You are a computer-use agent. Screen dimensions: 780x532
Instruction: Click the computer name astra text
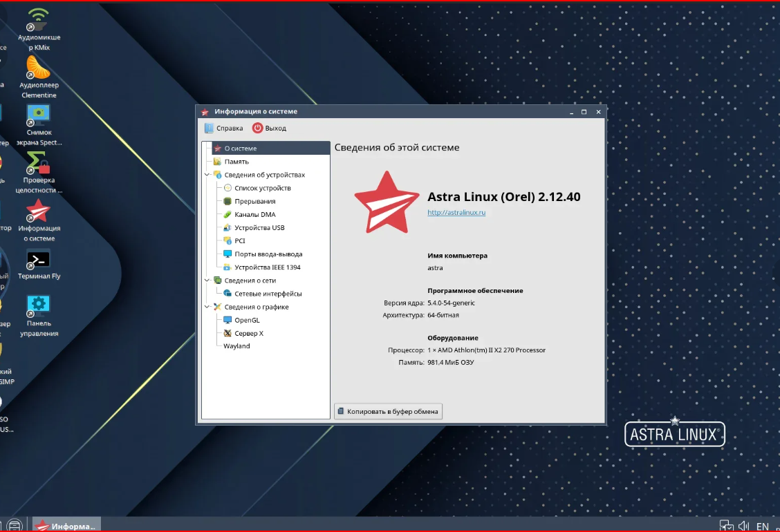pyautogui.click(x=435, y=268)
